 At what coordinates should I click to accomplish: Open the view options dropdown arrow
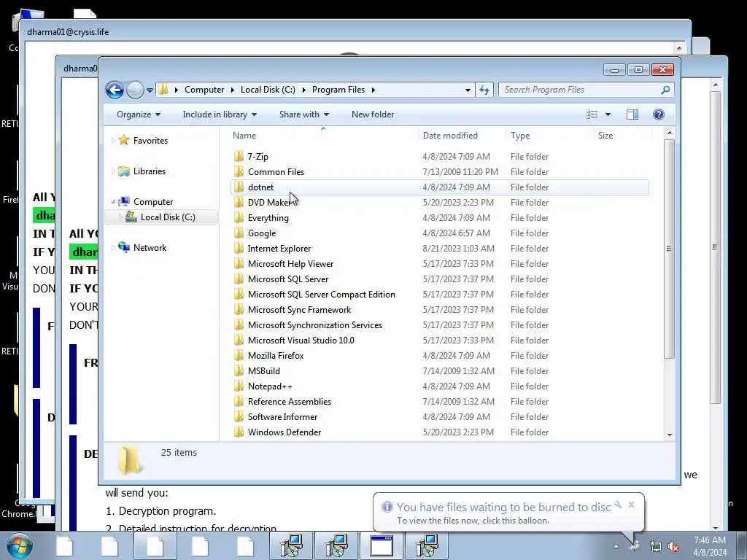coord(608,114)
